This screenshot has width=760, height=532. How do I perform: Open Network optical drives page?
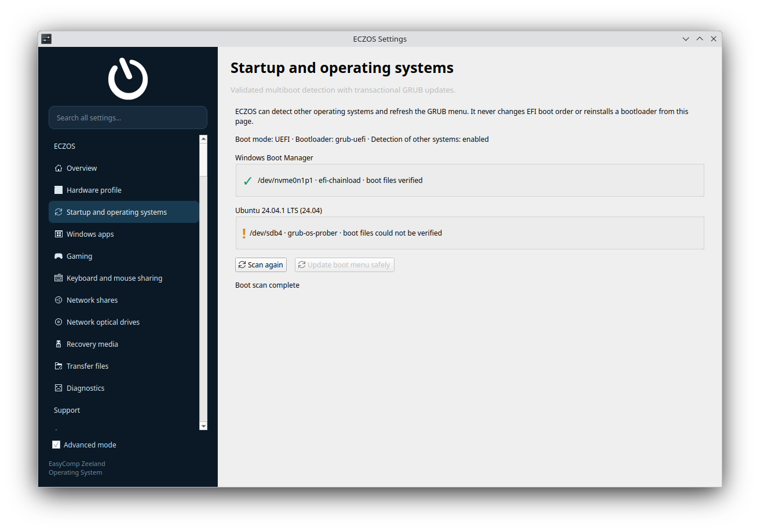tap(124, 322)
